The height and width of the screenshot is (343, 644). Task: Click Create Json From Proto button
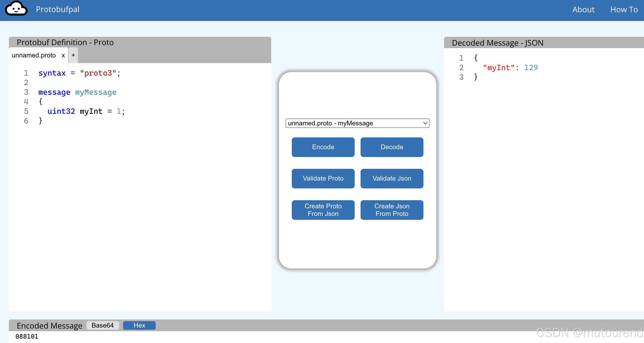[x=392, y=210]
